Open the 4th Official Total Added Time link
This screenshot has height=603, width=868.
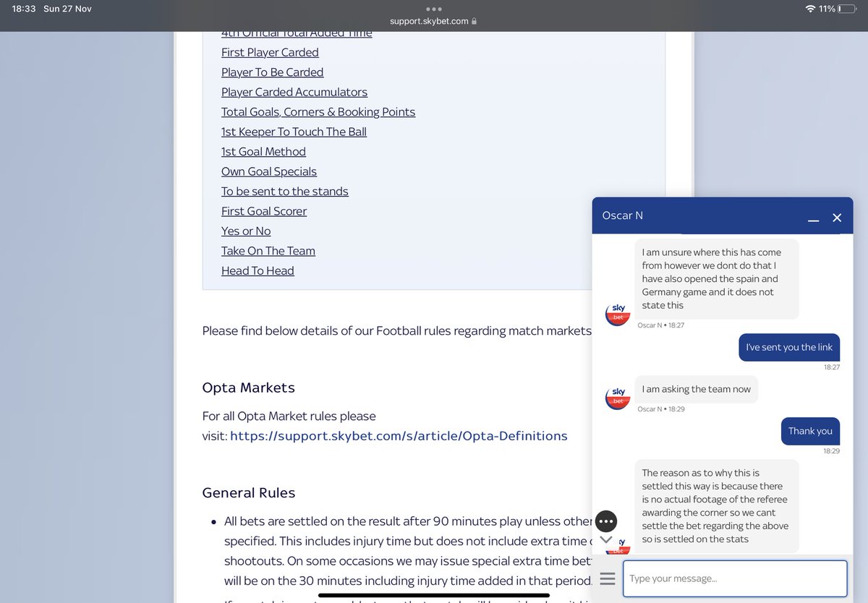297,33
